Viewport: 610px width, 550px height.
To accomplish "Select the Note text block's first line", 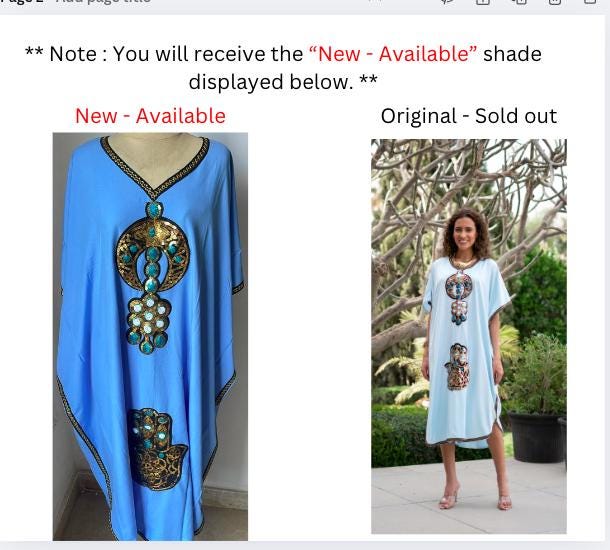I will pos(283,54).
